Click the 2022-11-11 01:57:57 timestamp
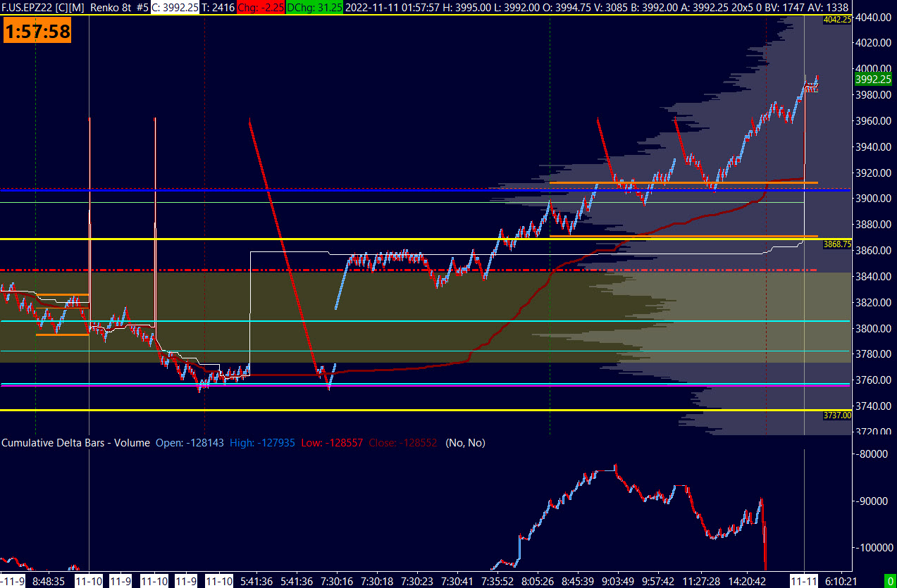This screenshot has width=897, height=588. pos(393,7)
